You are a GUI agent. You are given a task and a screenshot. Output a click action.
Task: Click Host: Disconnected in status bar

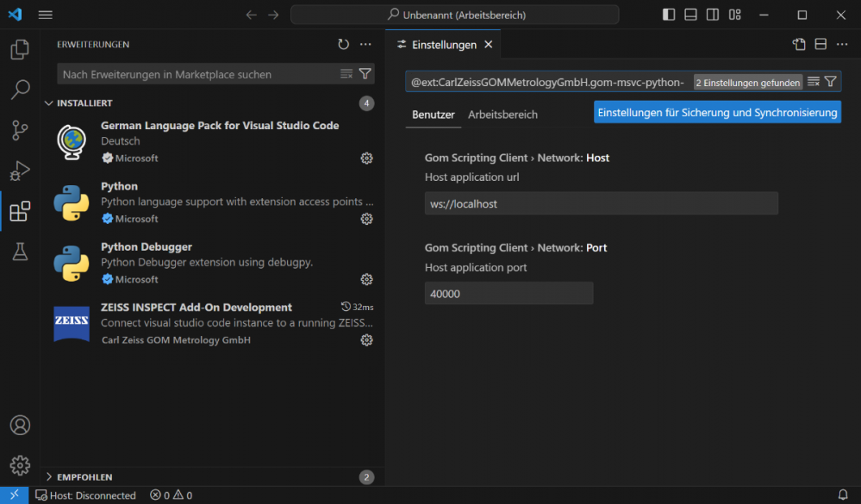(x=85, y=495)
